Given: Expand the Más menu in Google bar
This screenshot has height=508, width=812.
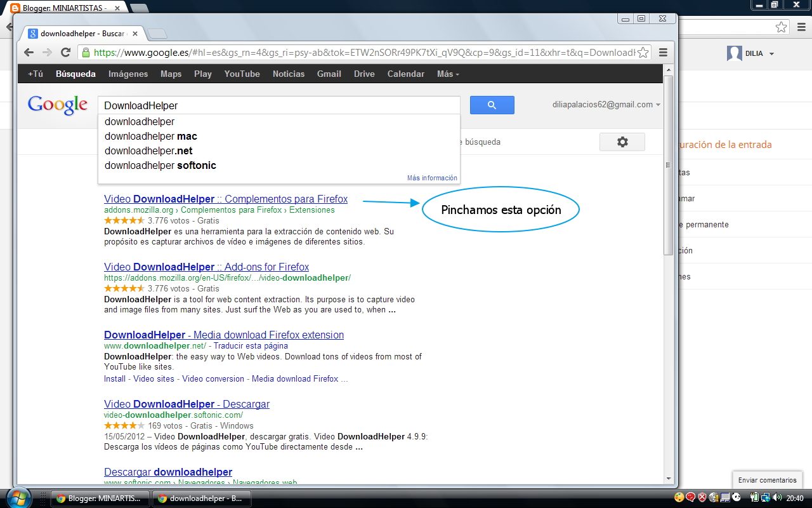Looking at the screenshot, I should coord(448,74).
